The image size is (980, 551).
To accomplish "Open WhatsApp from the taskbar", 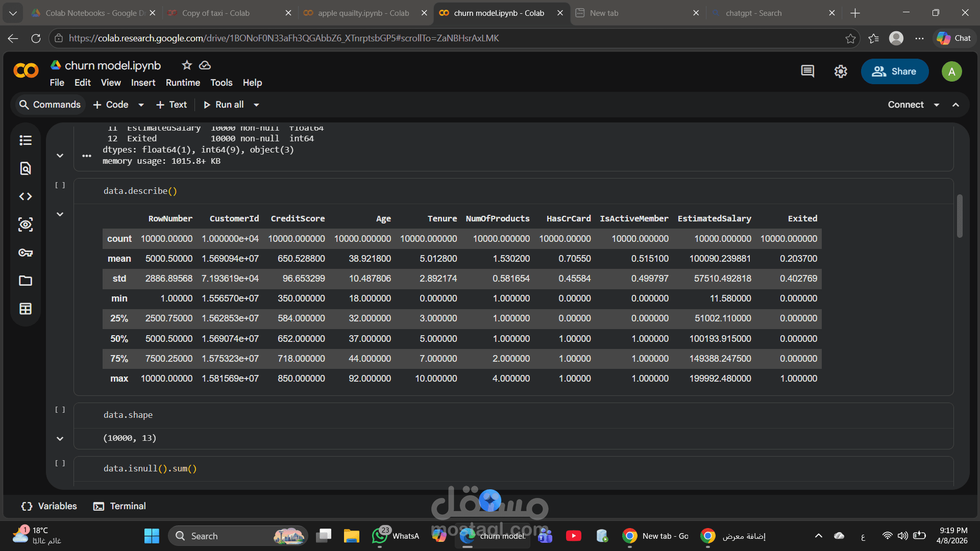I will click(x=396, y=536).
